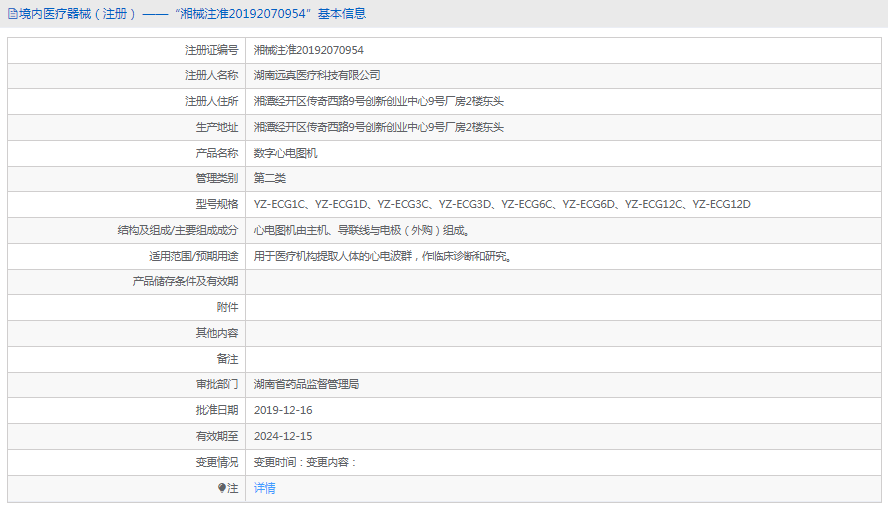Select the 注册人住所 address value

[x=378, y=101]
